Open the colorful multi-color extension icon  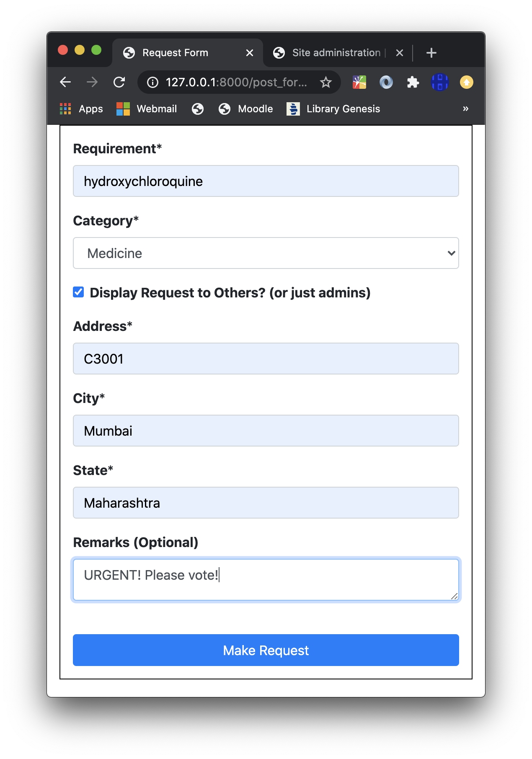pos(359,82)
